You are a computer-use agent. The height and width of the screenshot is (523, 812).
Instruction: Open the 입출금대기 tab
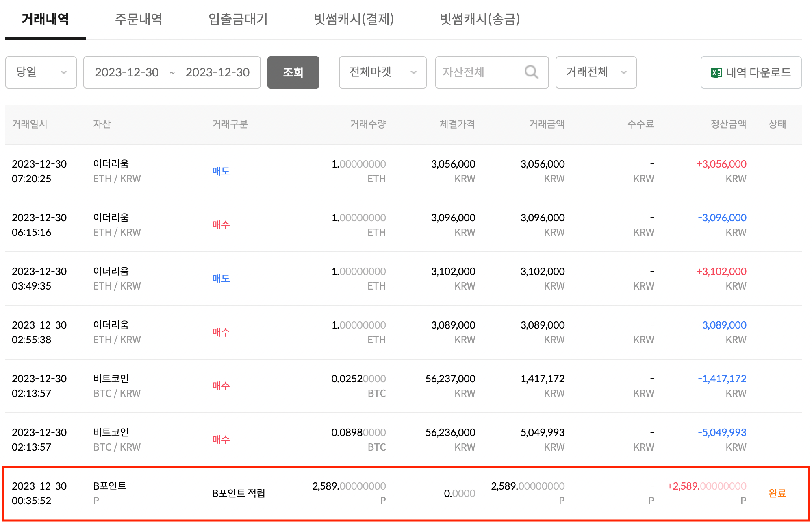tap(238, 19)
